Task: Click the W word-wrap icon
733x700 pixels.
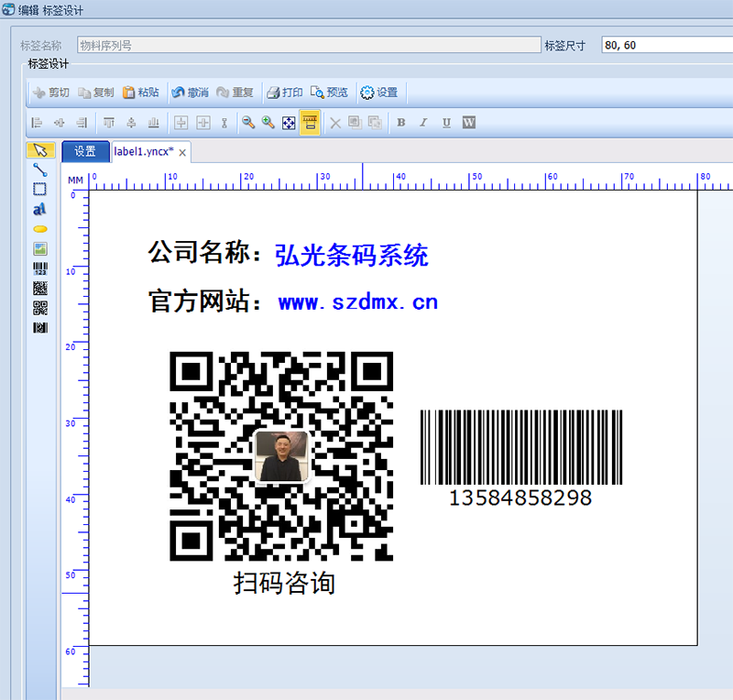Action: [x=469, y=123]
